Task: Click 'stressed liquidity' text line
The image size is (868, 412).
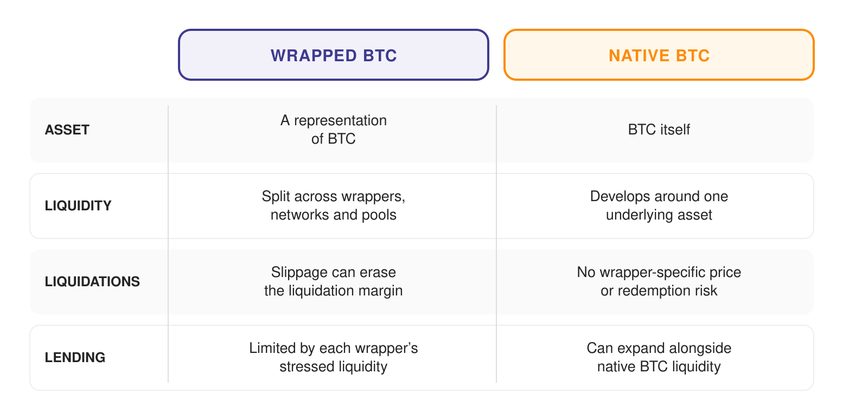Action: tap(334, 366)
